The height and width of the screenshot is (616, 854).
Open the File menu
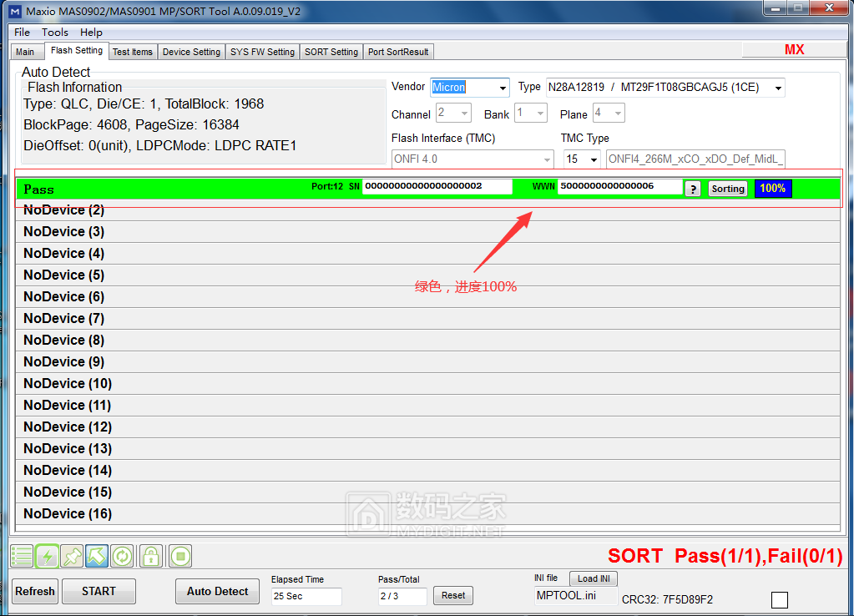tap(22, 32)
